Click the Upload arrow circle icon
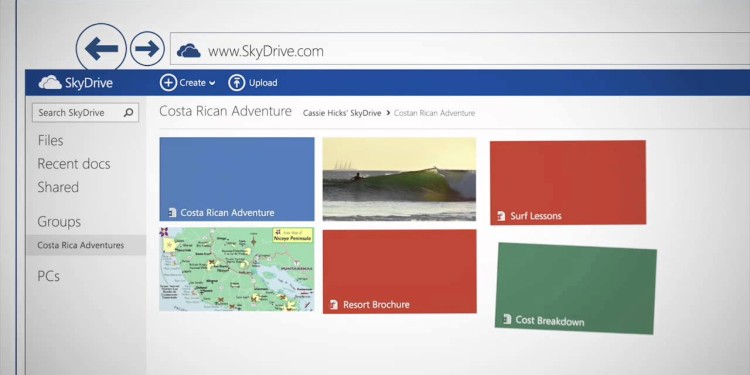 (236, 83)
